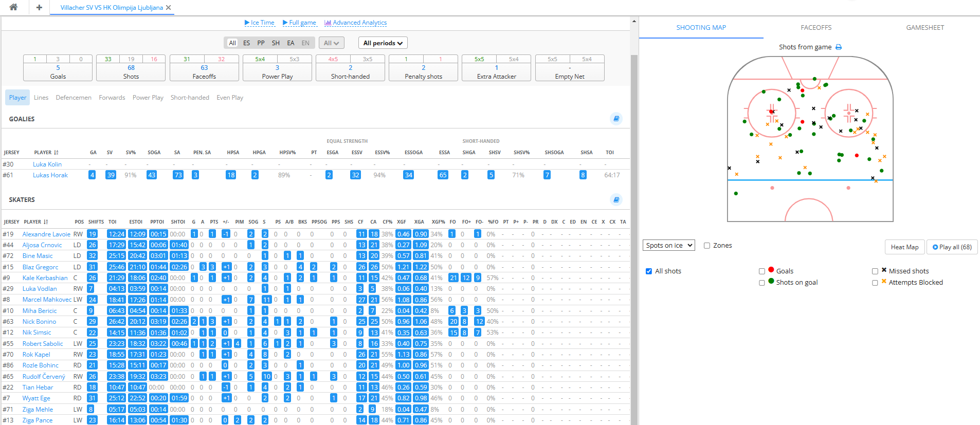This screenshot has height=425, width=980.
Task: Open player Nick Bonino's profile link
Action: click(x=39, y=322)
